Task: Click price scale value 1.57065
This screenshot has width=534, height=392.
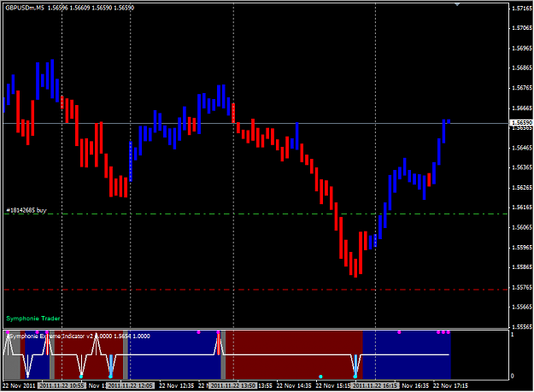Action: point(522,28)
